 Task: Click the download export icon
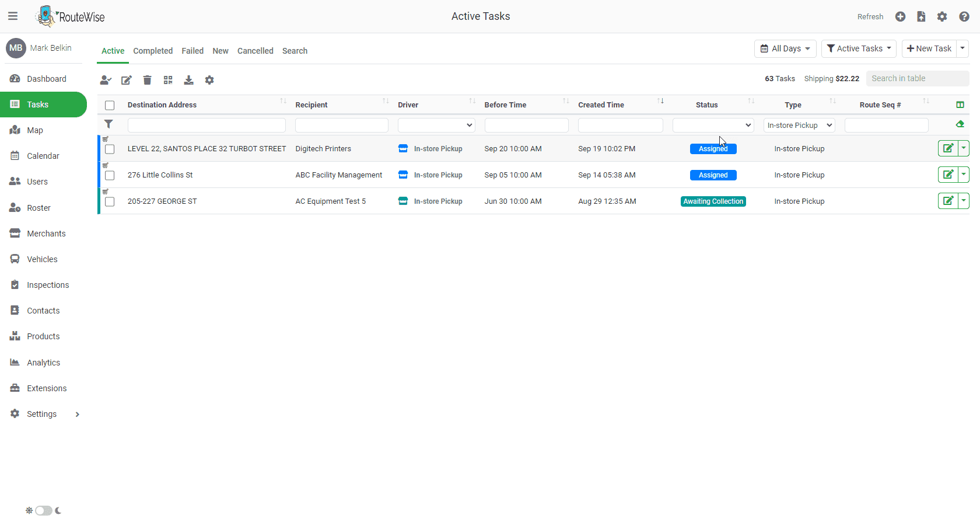pyautogui.click(x=188, y=80)
